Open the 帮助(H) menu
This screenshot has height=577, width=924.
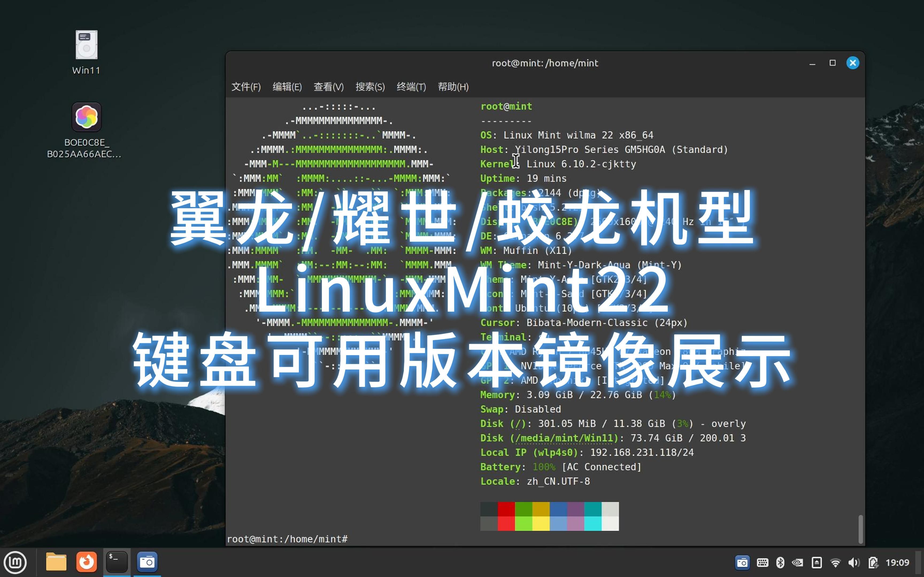(x=453, y=87)
